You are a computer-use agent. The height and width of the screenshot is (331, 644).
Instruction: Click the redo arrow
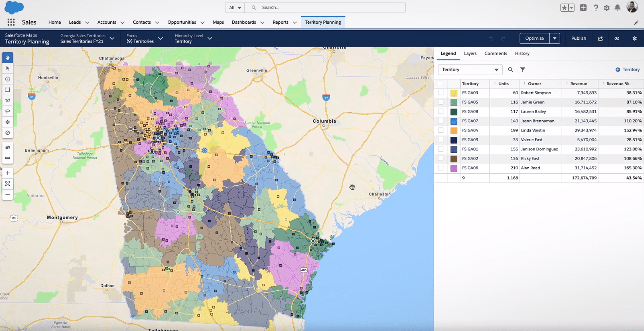(x=503, y=39)
